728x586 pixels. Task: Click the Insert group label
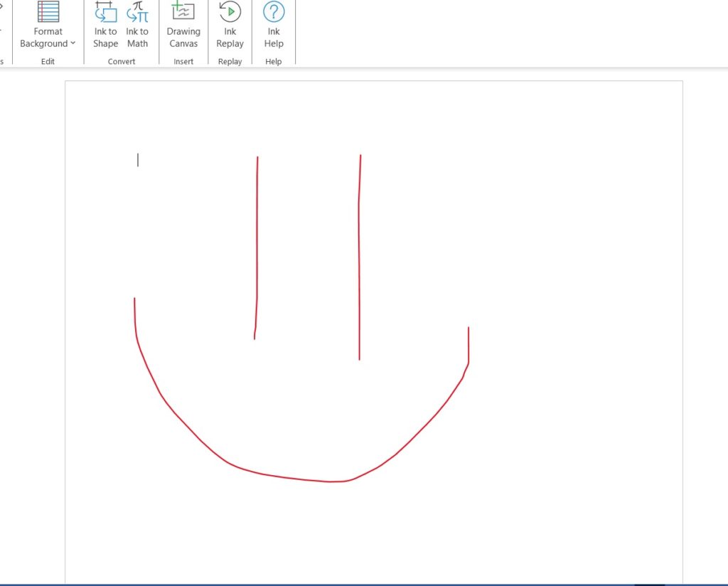[x=183, y=61]
